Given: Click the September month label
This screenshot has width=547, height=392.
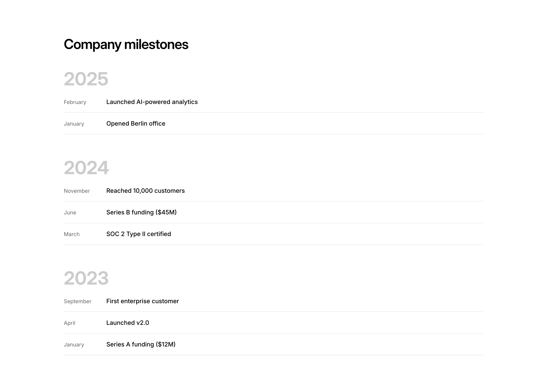Looking at the screenshot, I should pos(77,301).
